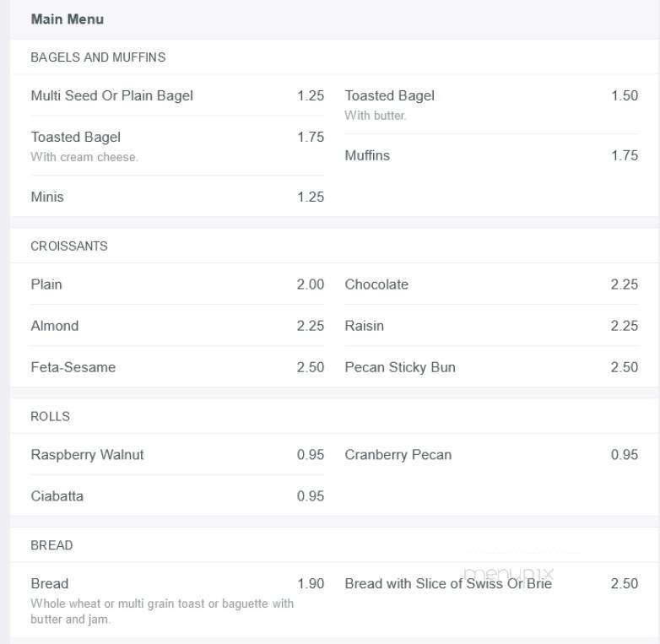Click the Pecan Sticky Bun item
This screenshot has height=644, width=660.
point(400,367)
